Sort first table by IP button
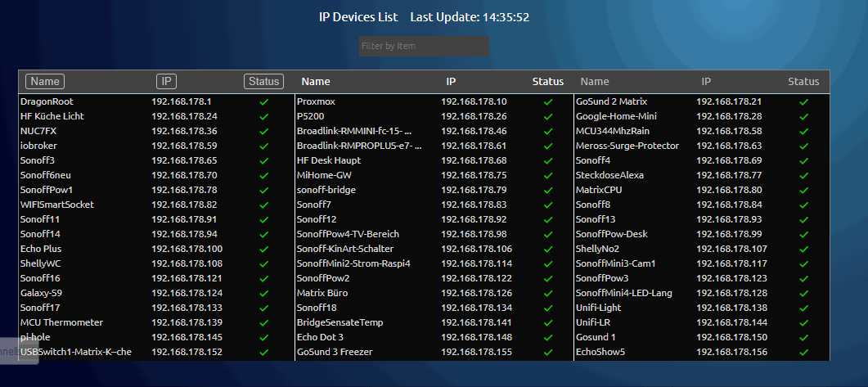 tap(166, 81)
